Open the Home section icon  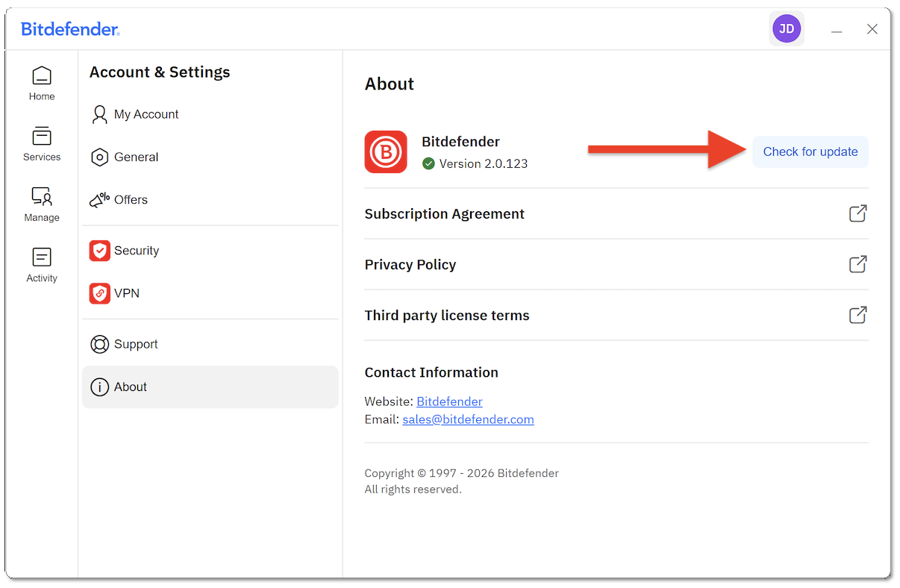(42, 75)
